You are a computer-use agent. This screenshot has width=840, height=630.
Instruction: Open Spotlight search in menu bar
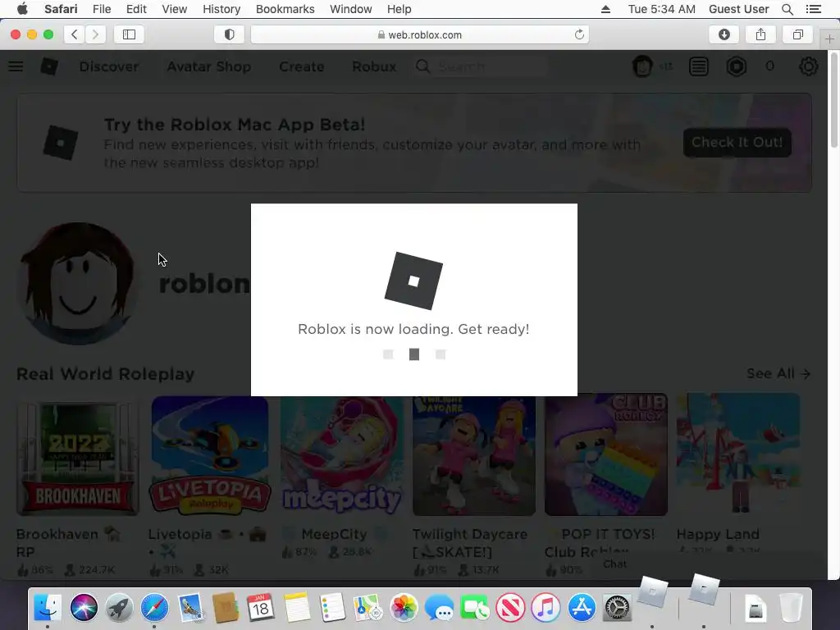click(x=787, y=9)
